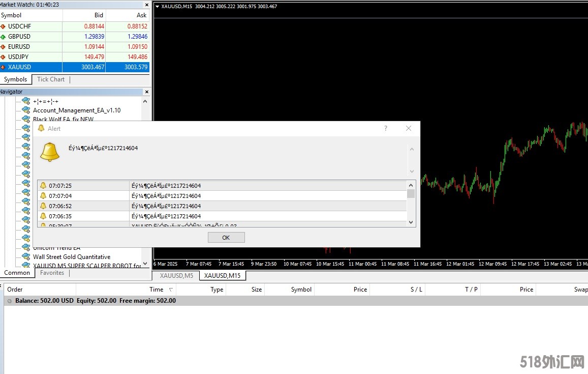Click bell icon beside 07:07:04 alert
The width and height of the screenshot is (588, 374).
[x=43, y=195]
